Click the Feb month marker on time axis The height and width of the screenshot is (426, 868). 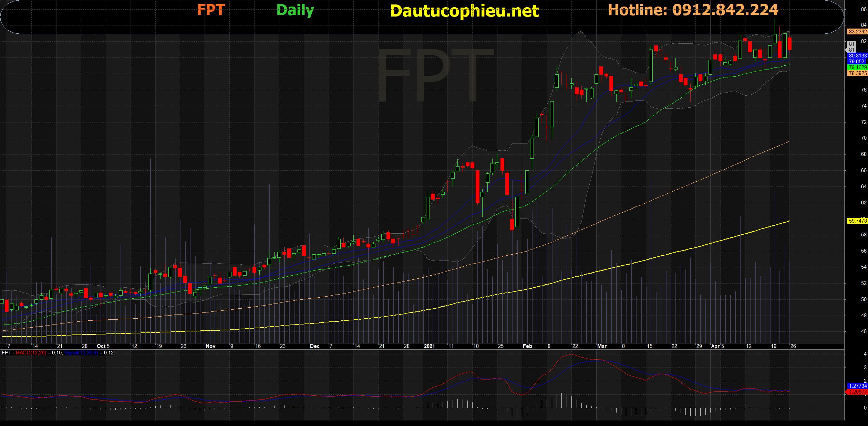[x=527, y=346]
